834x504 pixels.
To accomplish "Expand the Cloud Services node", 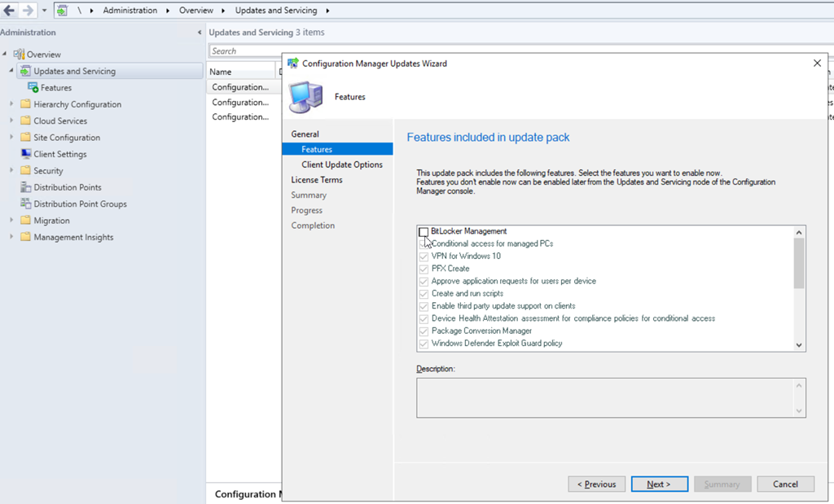I will (11, 121).
